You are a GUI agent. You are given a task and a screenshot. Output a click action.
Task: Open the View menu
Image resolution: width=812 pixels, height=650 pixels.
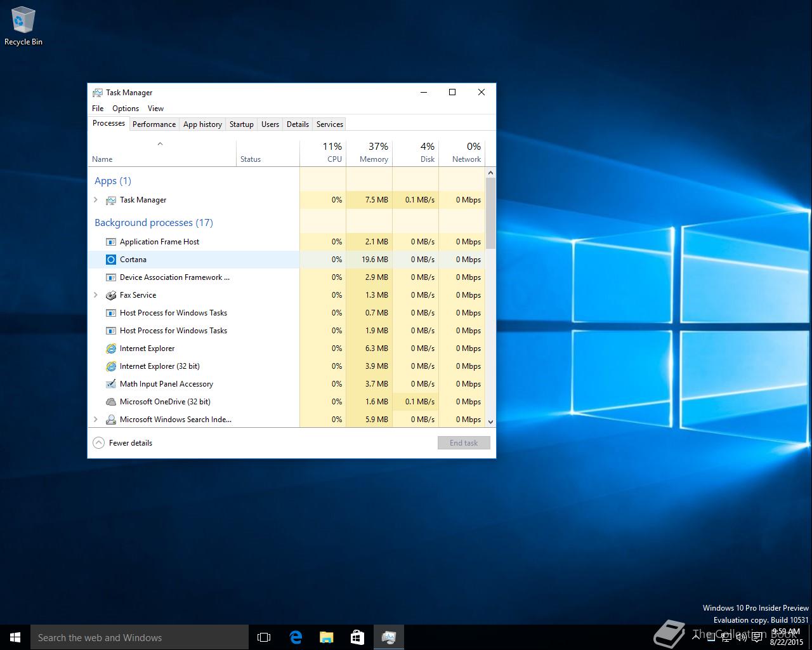(x=155, y=109)
